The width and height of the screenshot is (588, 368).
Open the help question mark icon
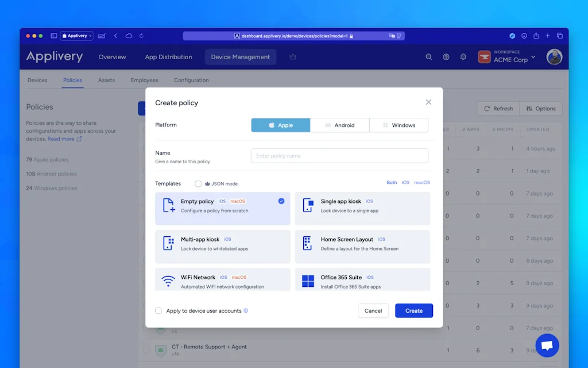(x=446, y=57)
